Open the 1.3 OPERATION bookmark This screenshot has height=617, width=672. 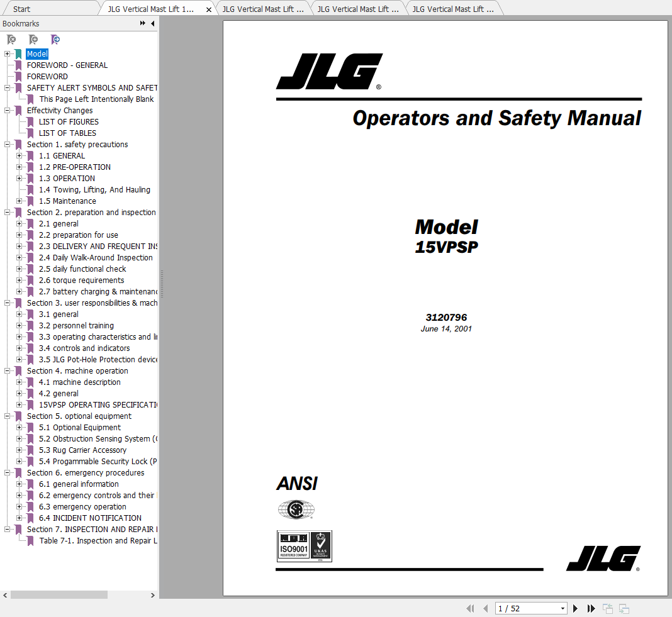click(x=67, y=178)
